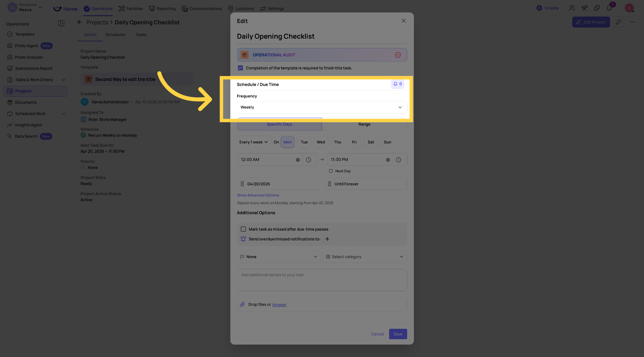Deselect Mon in the weekday selector
Viewport: 644px width, 357px height.
287,142
